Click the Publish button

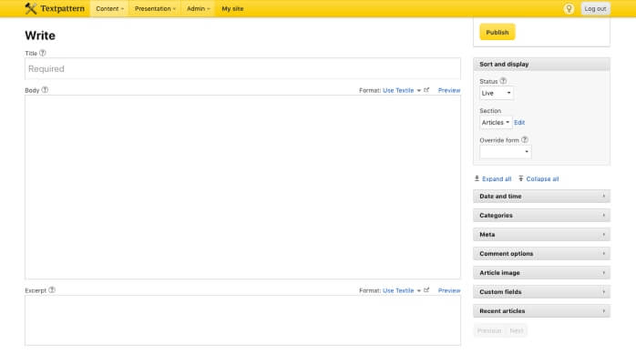tap(498, 32)
